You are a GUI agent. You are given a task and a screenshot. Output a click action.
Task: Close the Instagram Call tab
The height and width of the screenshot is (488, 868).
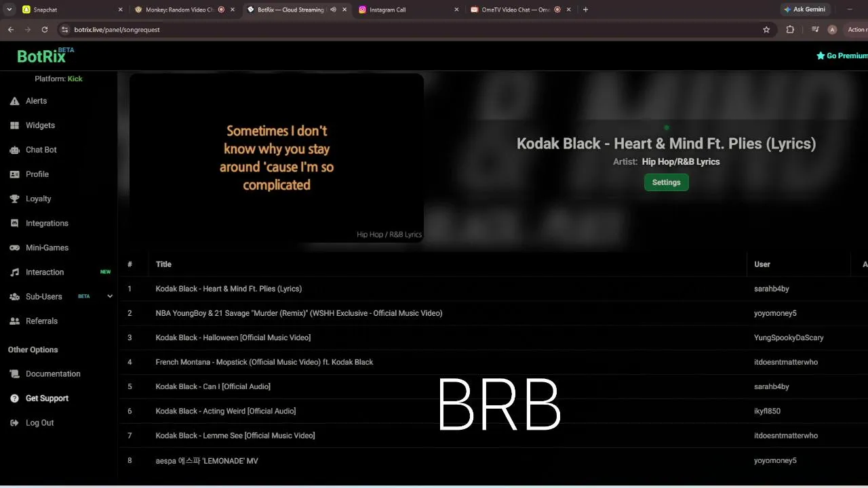[x=456, y=9]
